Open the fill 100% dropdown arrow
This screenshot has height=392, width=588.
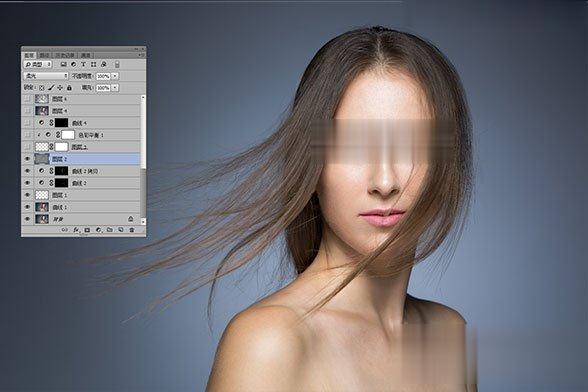coord(115,88)
